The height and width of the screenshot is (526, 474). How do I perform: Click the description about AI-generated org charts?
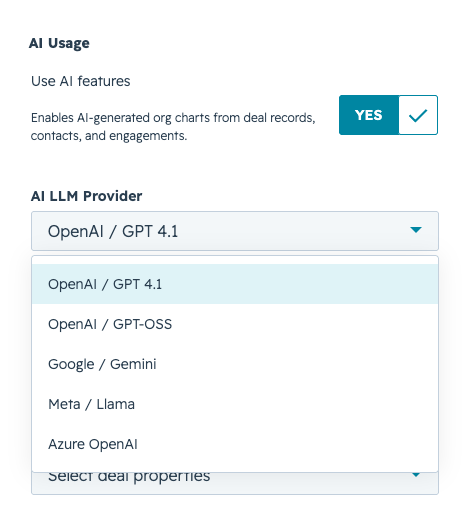coord(173,127)
